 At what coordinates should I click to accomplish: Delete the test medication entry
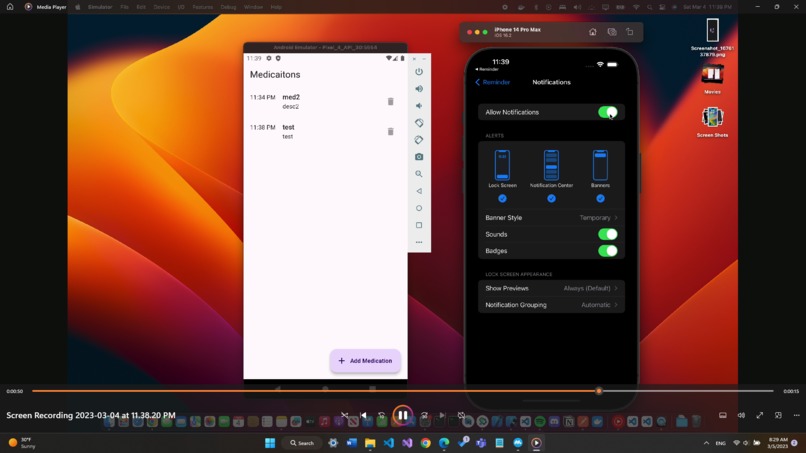(x=391, y=131)
